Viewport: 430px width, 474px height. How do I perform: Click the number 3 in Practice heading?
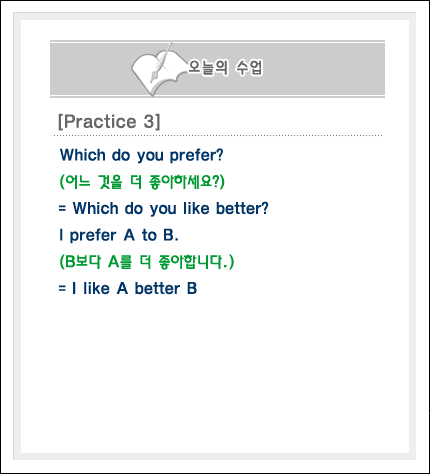pos(148,121)
